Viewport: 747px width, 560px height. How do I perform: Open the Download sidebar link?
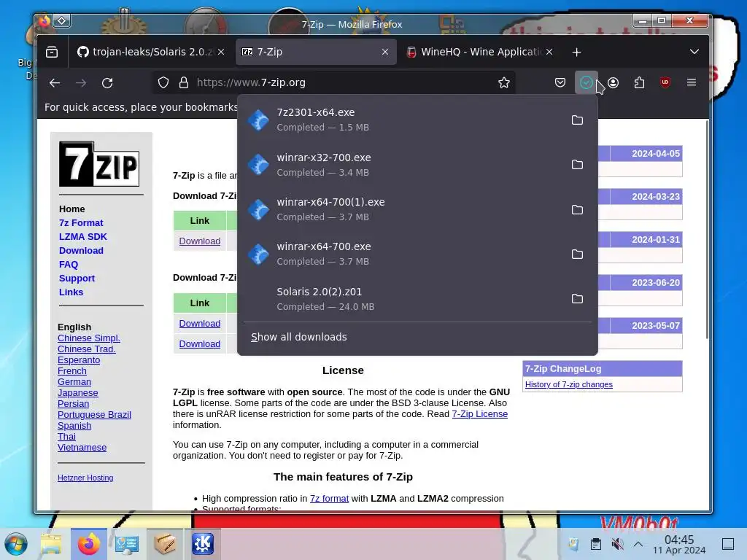pyautogui.click(x=81, y=251)
